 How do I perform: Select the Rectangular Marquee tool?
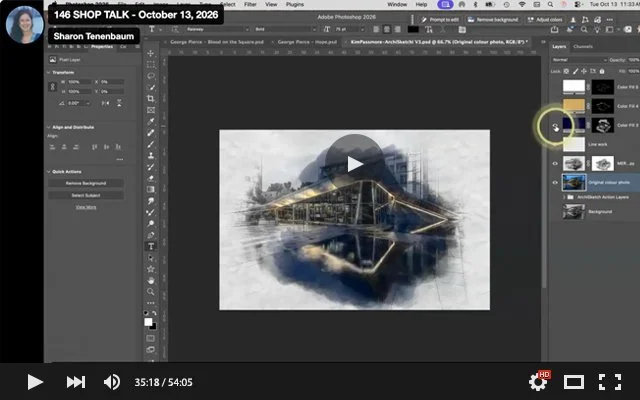(151, 64)
